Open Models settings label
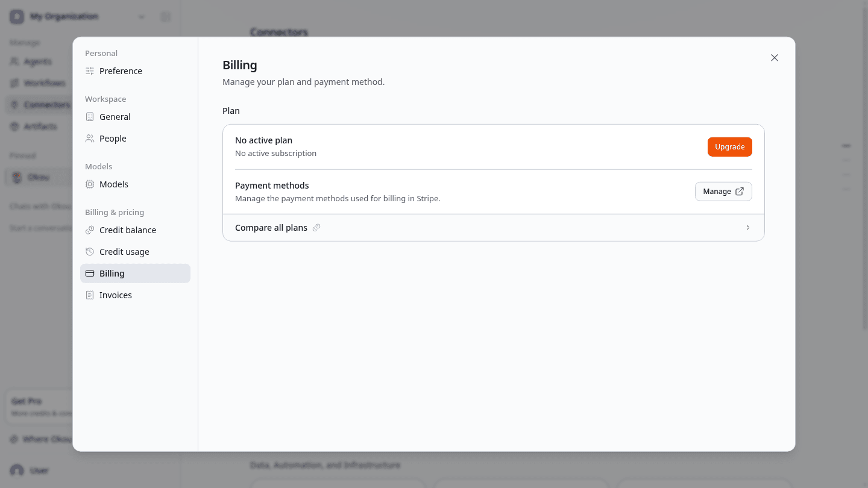Viewport: 868px width, 488px height. point(135,184)
